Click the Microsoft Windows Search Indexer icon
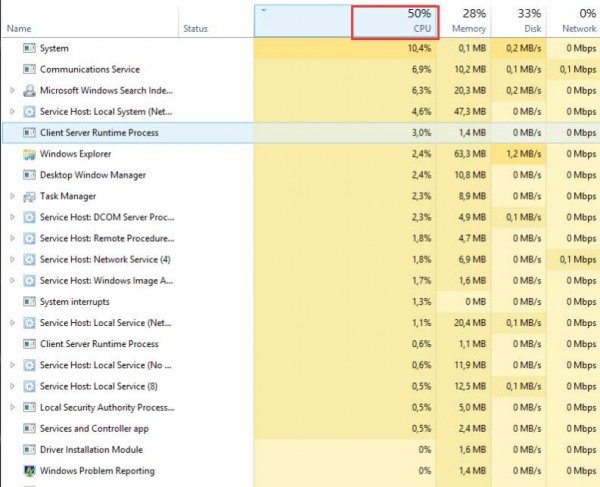The image size is (600, 487). (29, 90)
